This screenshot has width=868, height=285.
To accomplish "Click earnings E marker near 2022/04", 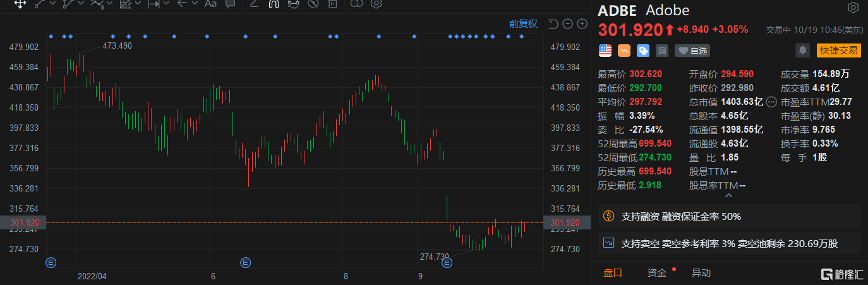I will (x=51, y=262).
